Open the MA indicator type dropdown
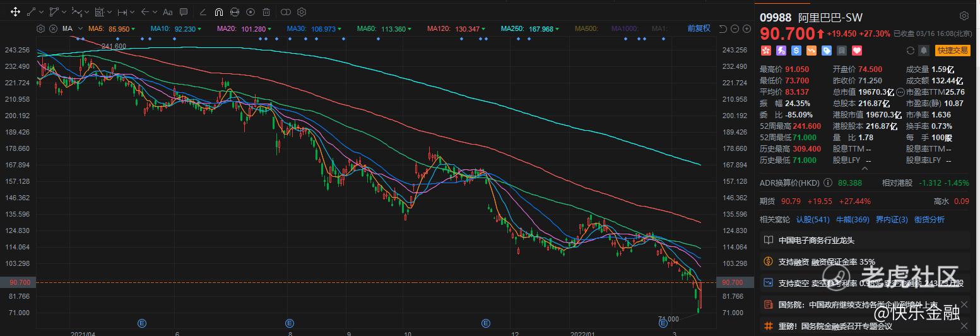Image resolution: width=980 pixels, height=336 pixels. tap(80, 29)
